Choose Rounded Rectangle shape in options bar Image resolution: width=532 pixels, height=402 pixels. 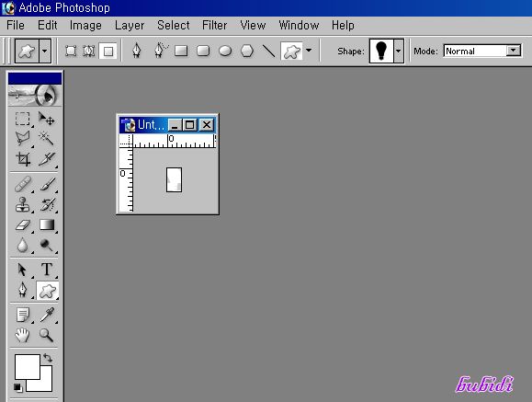point(203,51)
